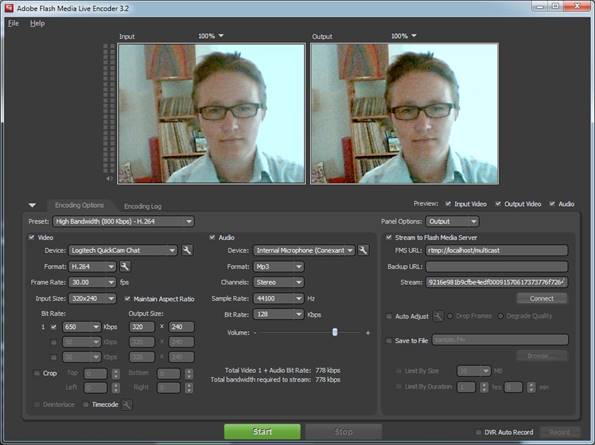Click the Output video preview

tap(405, 114)
